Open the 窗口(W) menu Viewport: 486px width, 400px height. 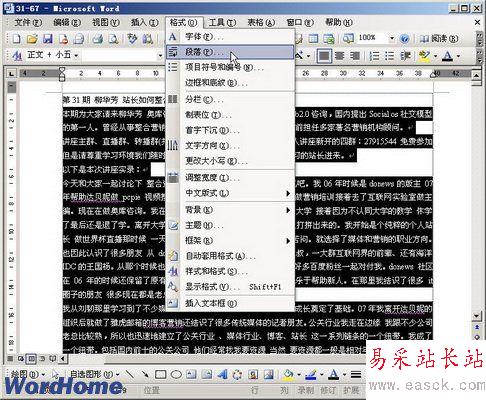pyautogui.click(x=300, y=22)
